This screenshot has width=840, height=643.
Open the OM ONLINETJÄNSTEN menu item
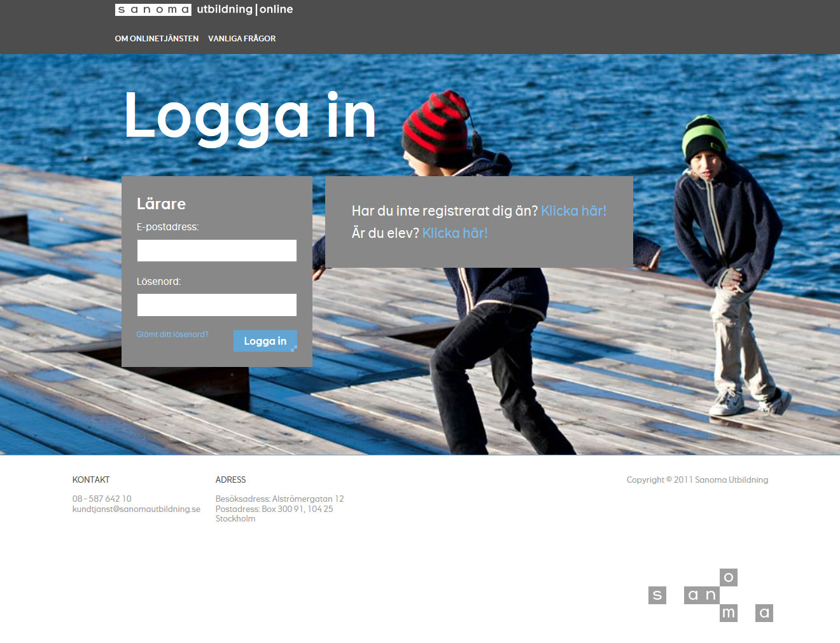pos(157,39)
